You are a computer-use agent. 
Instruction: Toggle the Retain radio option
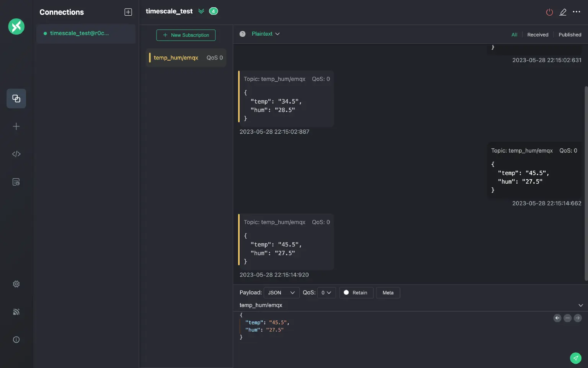point(346,292)
